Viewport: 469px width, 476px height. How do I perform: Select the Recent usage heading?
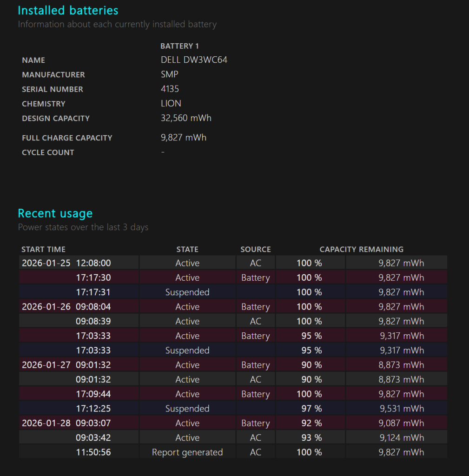pyautogui.click(x=55, y=213)
